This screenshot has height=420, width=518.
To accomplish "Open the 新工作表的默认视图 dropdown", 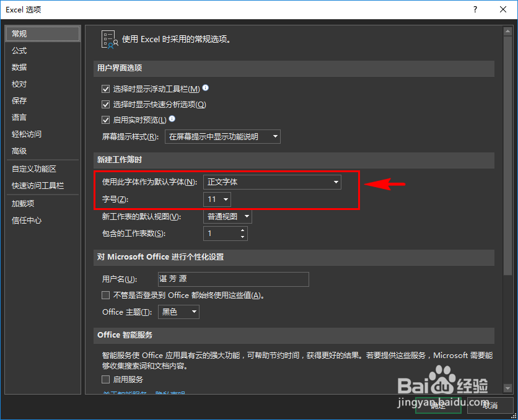I will point(246,216).
